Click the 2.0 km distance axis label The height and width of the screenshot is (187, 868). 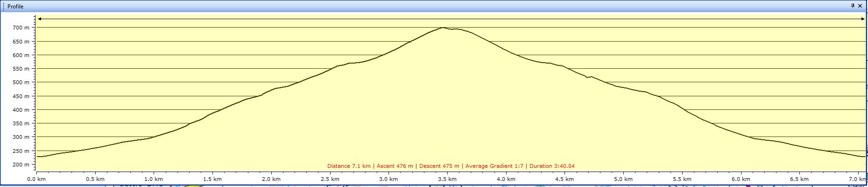coord(271,179)
